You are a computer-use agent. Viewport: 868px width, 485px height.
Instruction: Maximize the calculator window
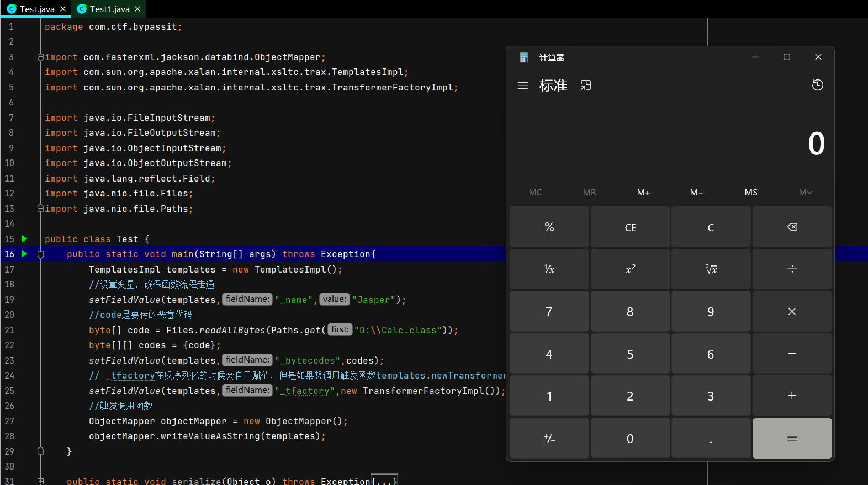787,57
